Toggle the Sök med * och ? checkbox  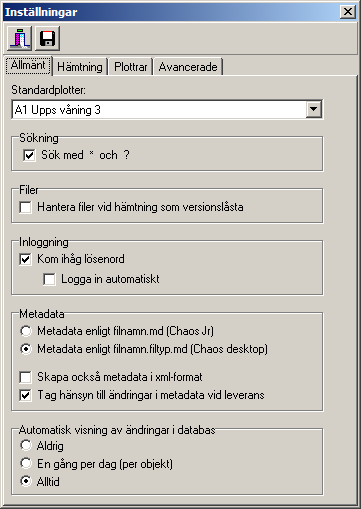click(x=29, y=155)
